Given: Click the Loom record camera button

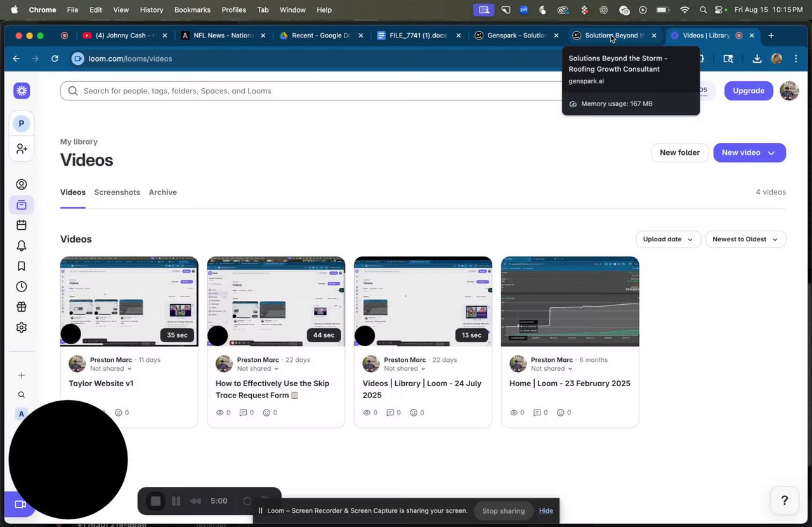Looking at the screenshot, I should click(x=19, y=504).
